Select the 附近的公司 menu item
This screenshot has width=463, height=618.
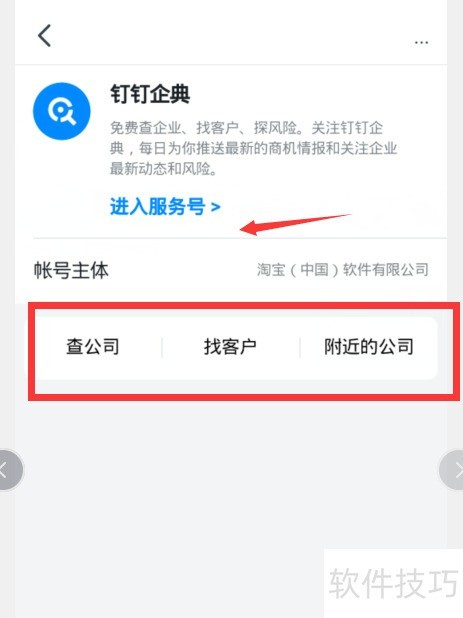[369, 347]
